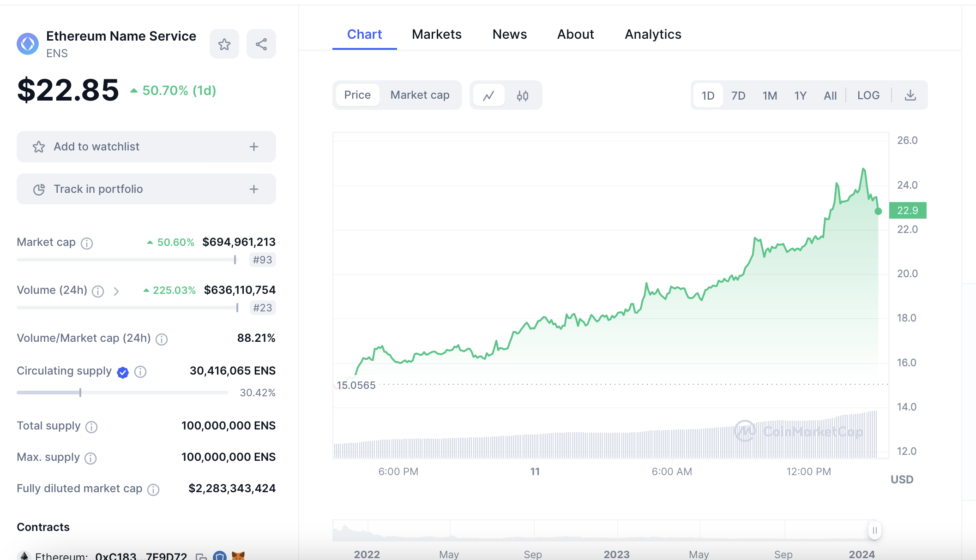Viewport: 976px width, 560px height.
Task: Switch chart to Market cap view
Action: [420, 95]
